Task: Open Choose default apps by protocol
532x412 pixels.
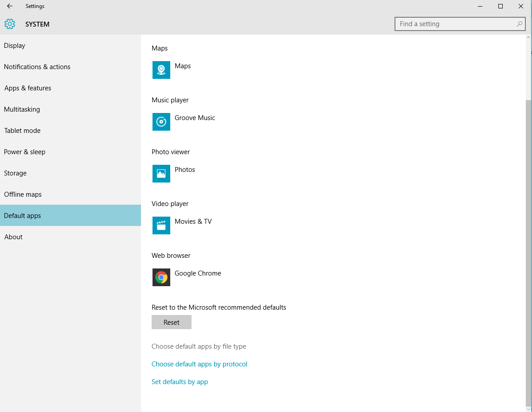Action: 199,364
